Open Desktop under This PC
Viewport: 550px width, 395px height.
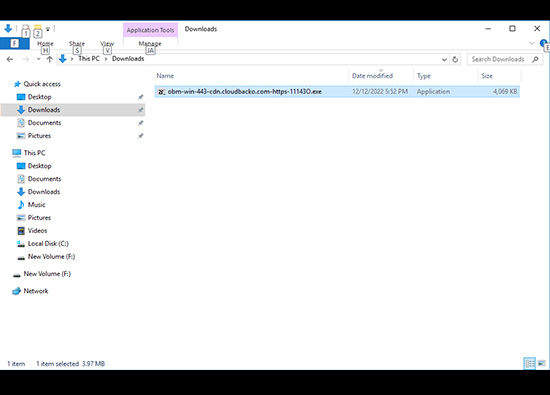tap(39, 166)
